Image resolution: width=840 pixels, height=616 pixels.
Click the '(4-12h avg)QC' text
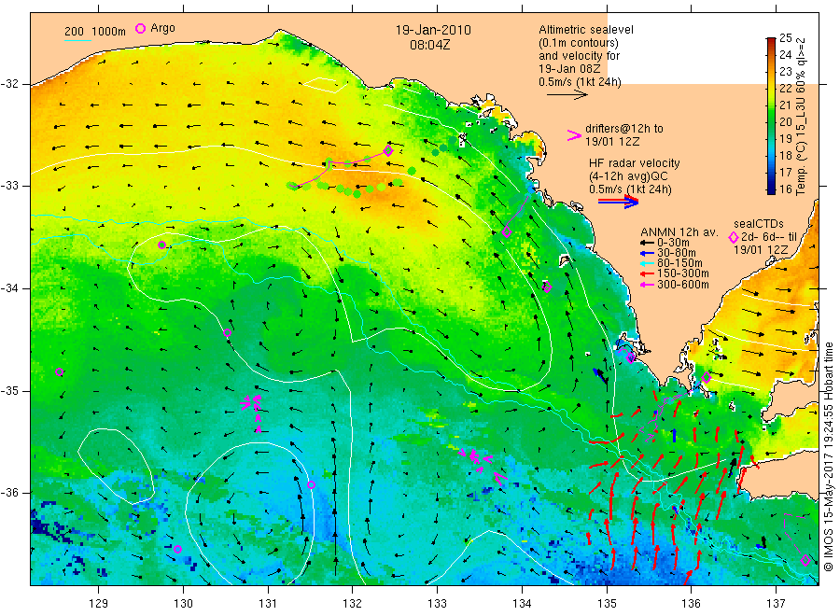(628, 176)
